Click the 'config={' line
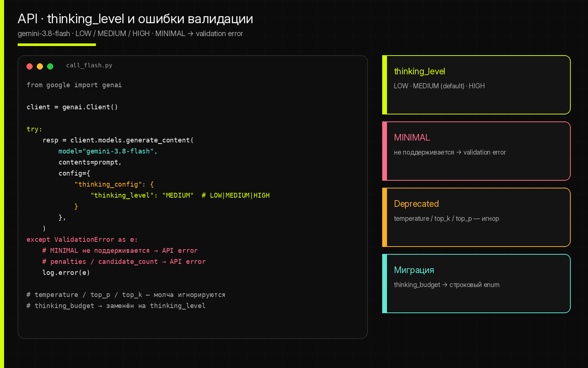Viewport: 588px width, 368px height. tap(74, 173)
